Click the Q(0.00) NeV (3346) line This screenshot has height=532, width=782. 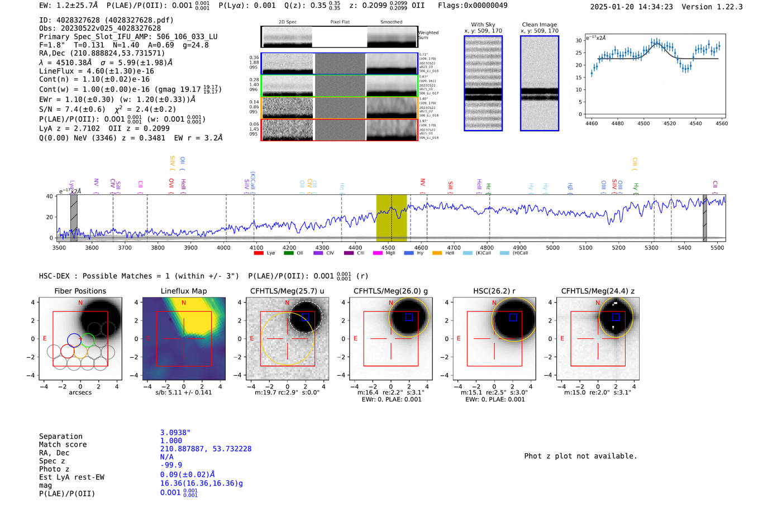[131, 138]
